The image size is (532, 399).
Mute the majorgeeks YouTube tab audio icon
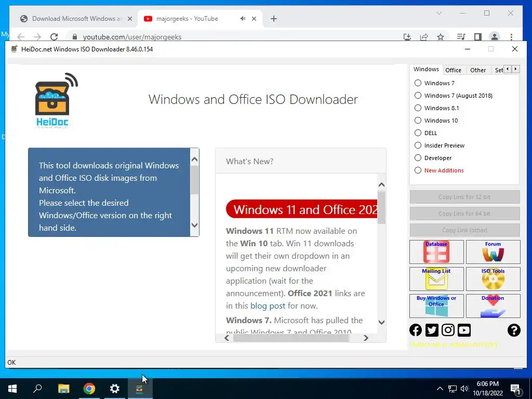click(243, 19)
